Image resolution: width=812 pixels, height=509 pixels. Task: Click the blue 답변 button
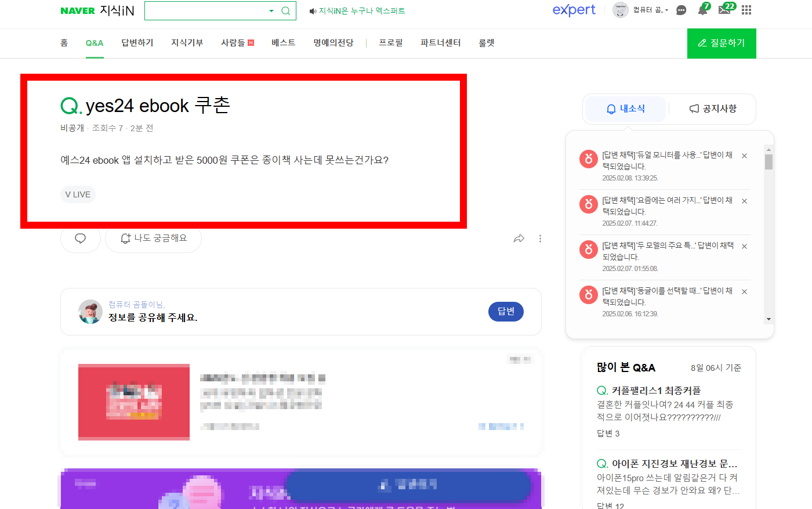[506, 312]
